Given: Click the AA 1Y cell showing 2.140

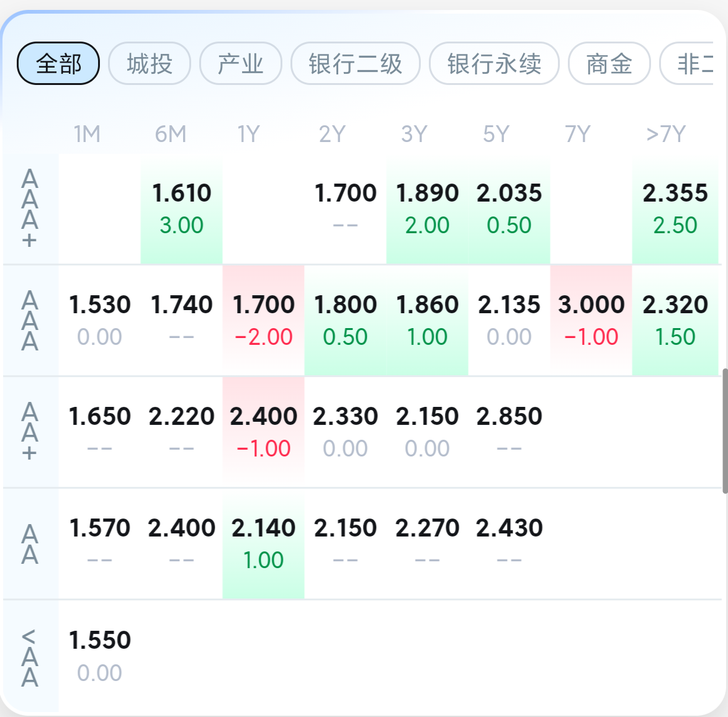Looking at the screenshot, I should (x=263, y=543).
